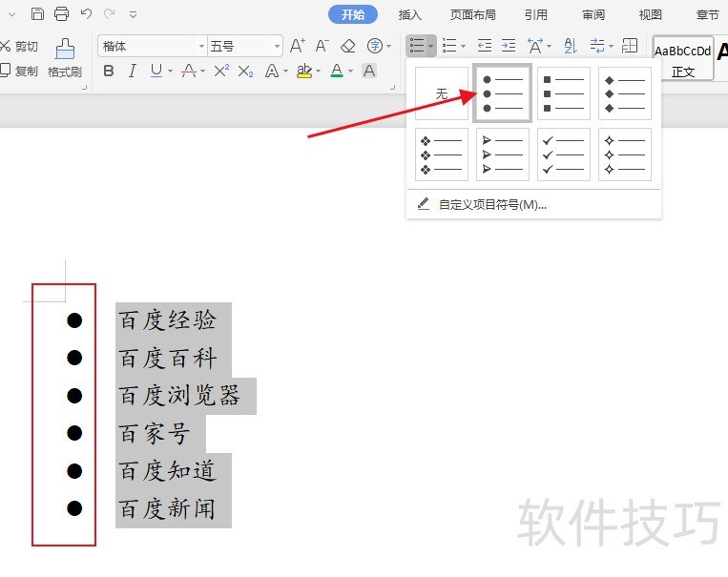This screenshot has height=577, width=728.
Task: Select the four-diamond cluster bullet style
Action: coord(442,155)
